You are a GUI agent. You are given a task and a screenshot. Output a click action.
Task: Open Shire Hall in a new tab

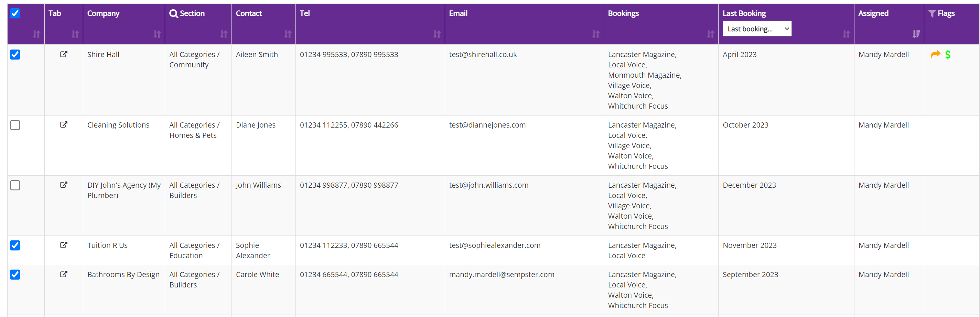(x=64, y=54)
